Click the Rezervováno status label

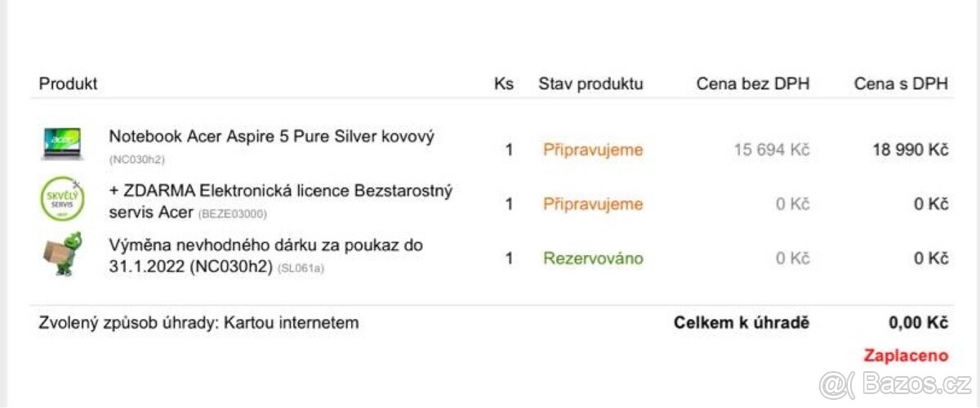tap(593, 258)
